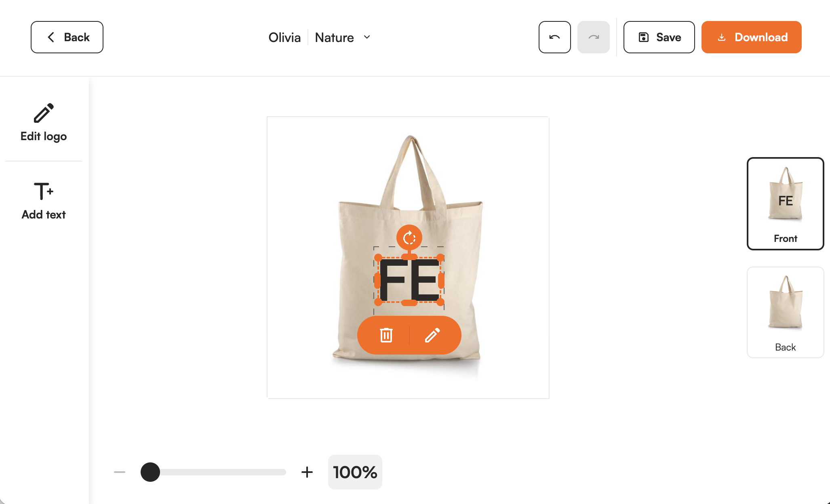The height and width of the screenshot is (504, 830).
Task: Delete the logo with the trash icon
Action: 386,335
